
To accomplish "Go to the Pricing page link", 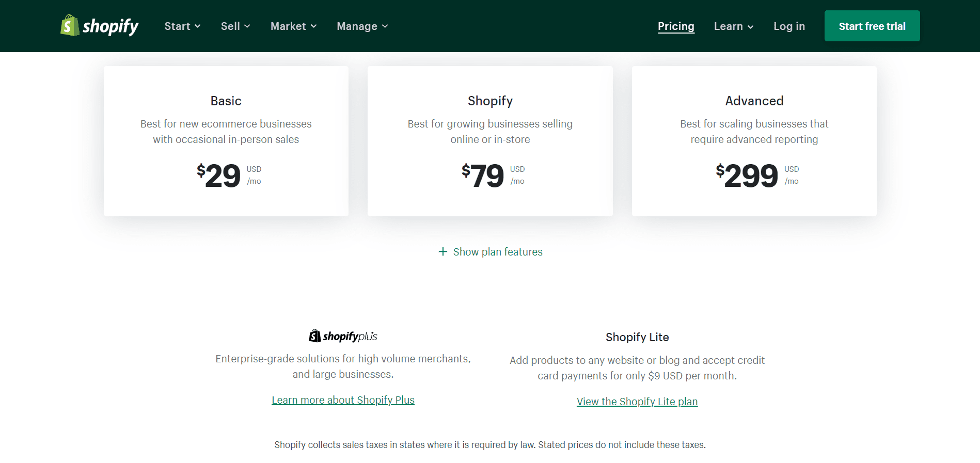I will click(675, 26).
